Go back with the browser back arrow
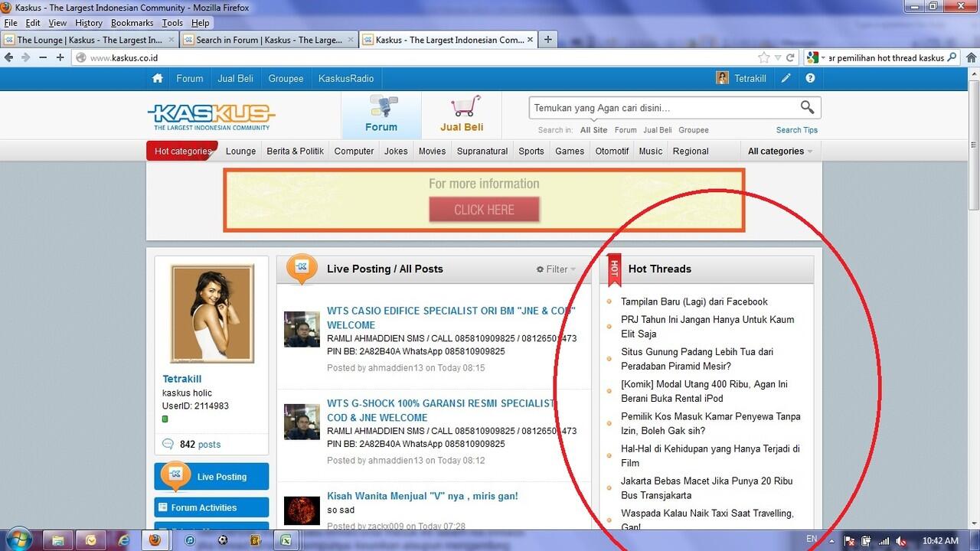980x551 pixels. [9, 57]
